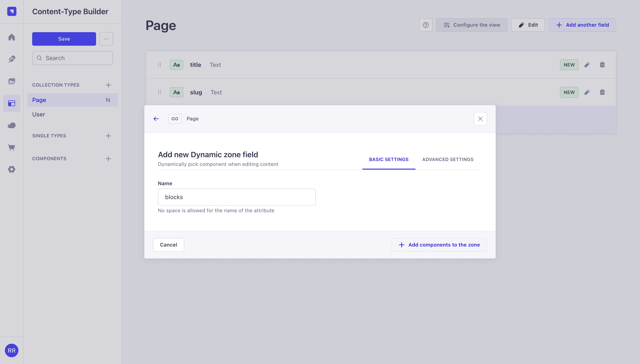640x364 pixels.
Task: Add a new collection type
Action: coord(108,85)
